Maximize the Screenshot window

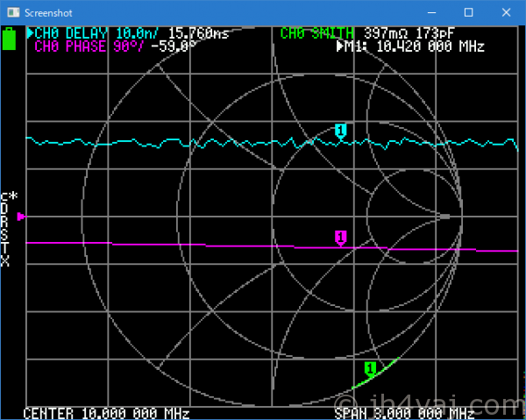point(468,13)
